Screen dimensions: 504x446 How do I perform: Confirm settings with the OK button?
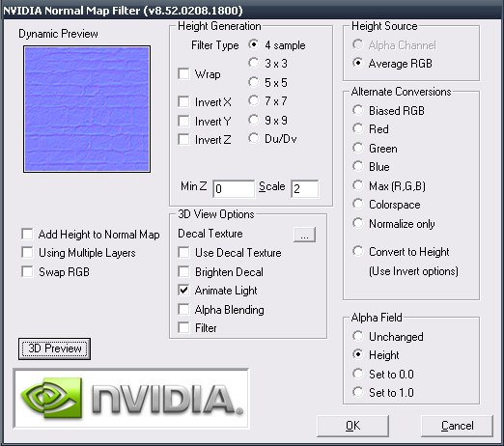(x=352, y=426)
